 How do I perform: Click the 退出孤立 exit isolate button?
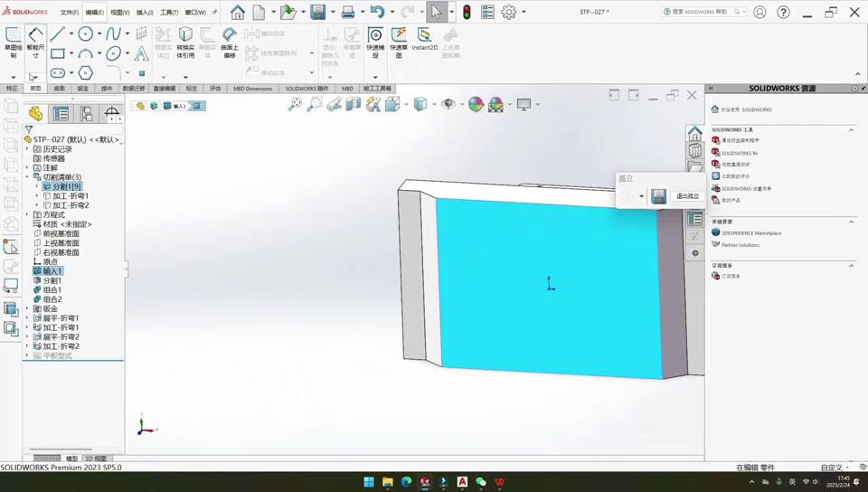point(687,196)
